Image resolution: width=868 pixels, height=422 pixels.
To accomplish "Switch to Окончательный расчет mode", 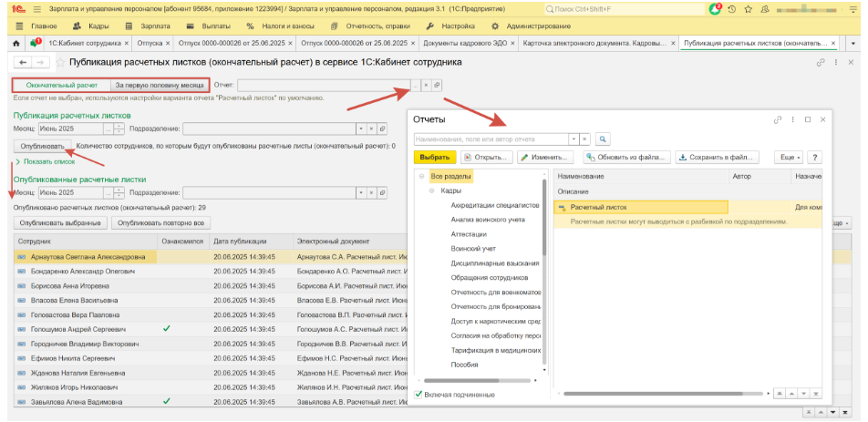I will click(x=61, y=85).
